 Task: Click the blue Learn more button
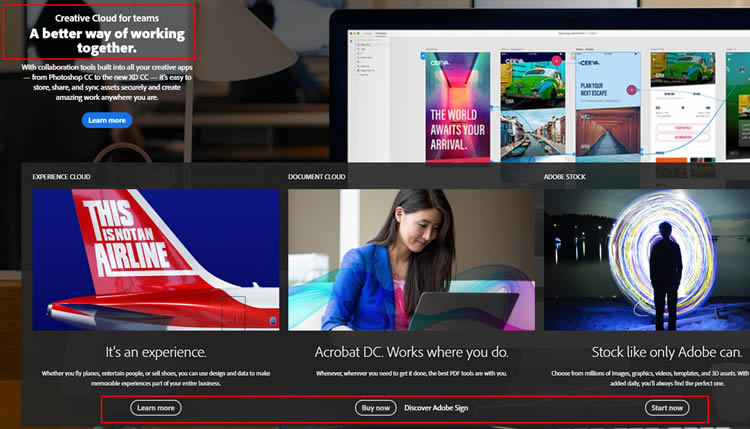coord(107,120)
